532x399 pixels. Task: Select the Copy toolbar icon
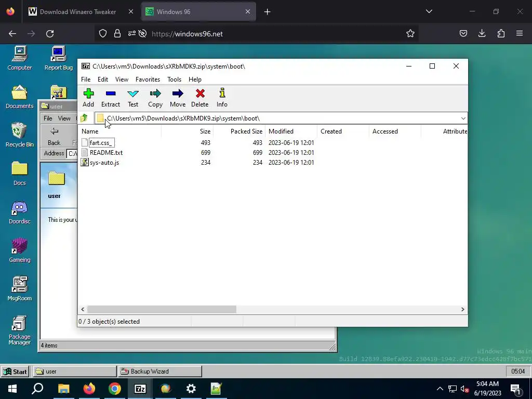(x=155, y=98)
